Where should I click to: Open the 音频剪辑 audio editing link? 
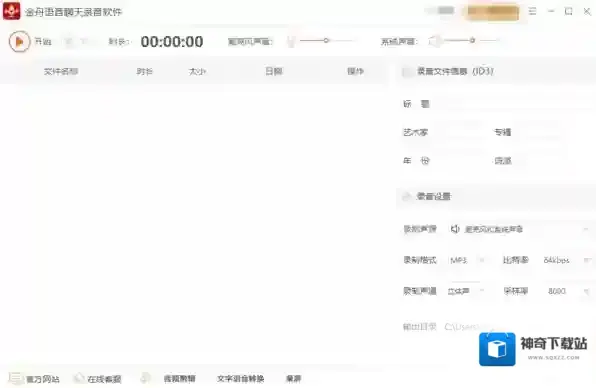[x=179, y=378]
